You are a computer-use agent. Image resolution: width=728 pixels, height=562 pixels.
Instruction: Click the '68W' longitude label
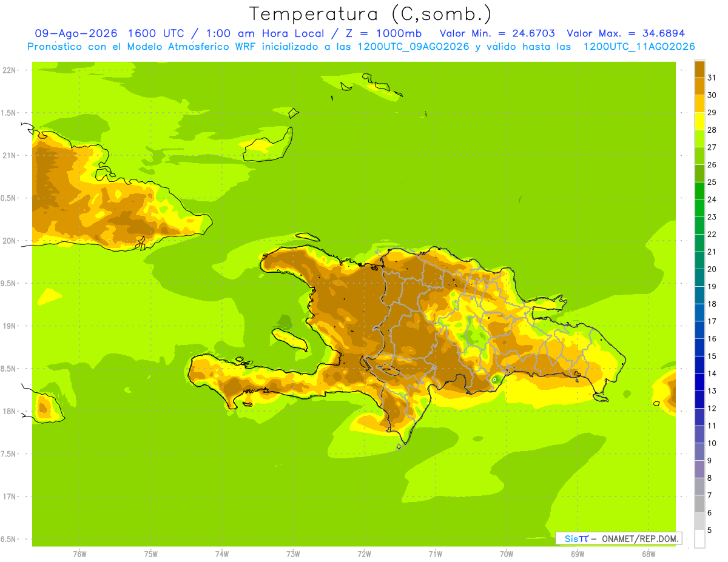click(649, 554)
